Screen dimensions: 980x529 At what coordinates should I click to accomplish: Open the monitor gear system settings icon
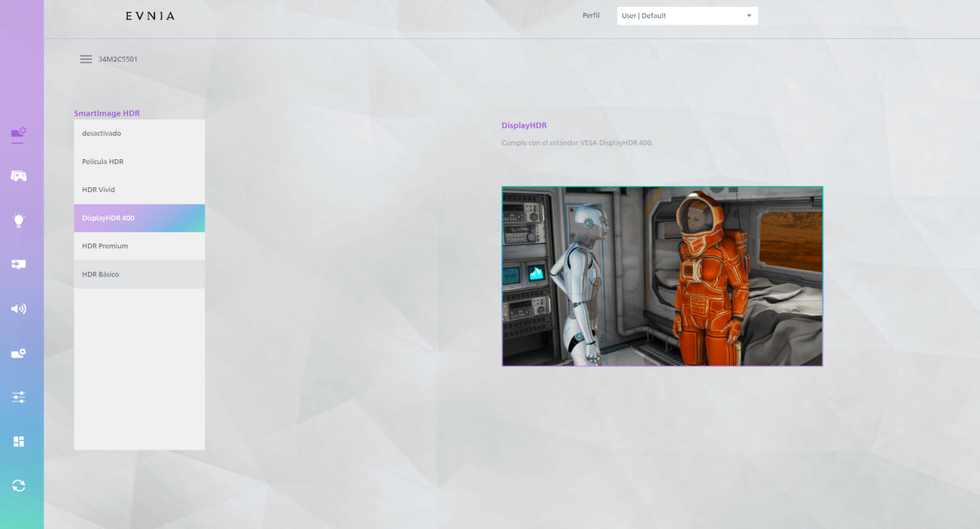[x=18, y=353]
